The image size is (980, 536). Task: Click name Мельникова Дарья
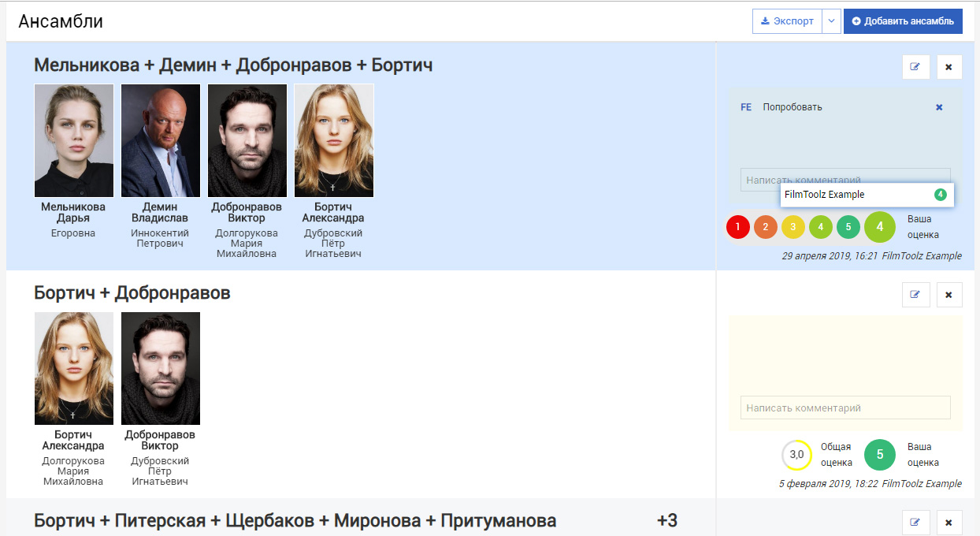[x=73, y=212]
